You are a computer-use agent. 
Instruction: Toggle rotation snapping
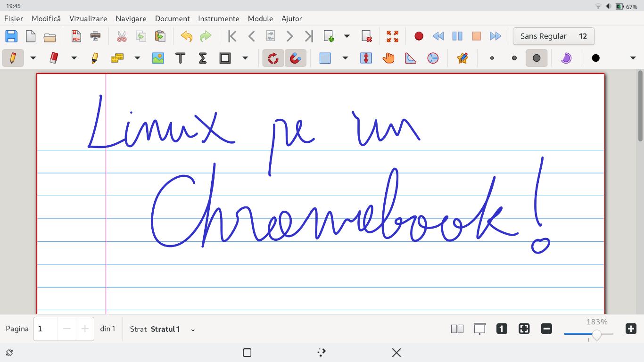click(273, 58)
